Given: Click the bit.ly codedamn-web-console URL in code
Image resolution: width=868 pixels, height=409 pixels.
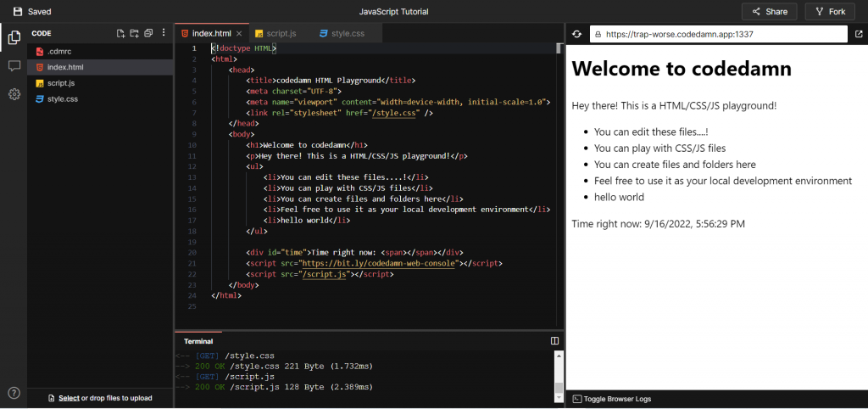Looking at the screenshot, I should point(379,263).
